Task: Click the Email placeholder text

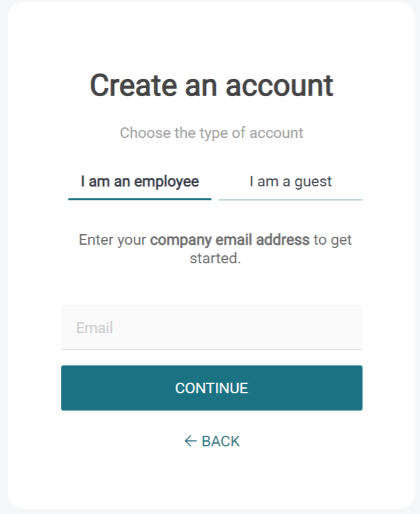Action: (95, 328)
